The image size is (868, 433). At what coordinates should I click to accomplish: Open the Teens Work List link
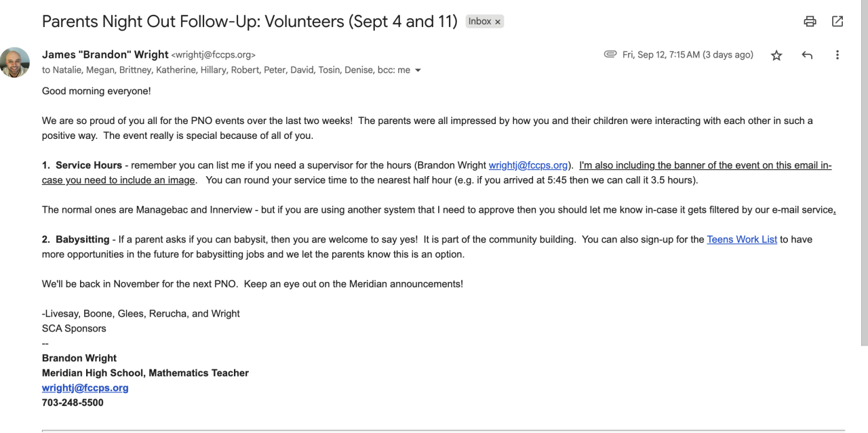742,239
